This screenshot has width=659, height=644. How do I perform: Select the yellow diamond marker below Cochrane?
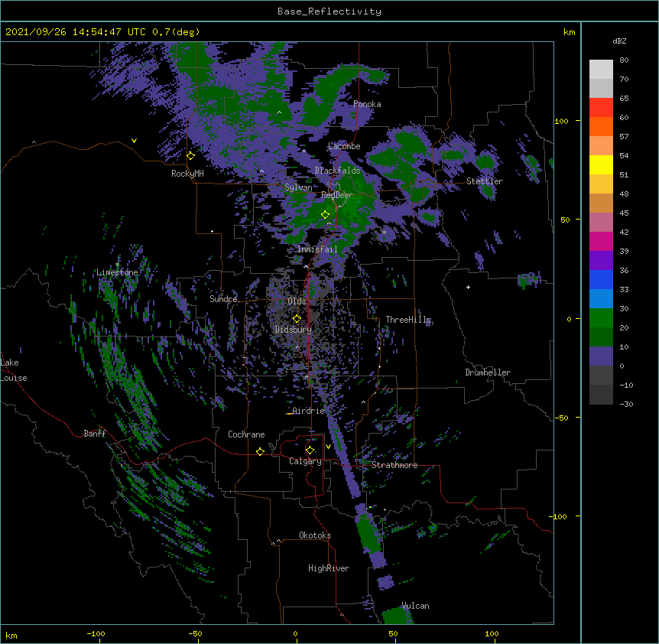[260, 451]
